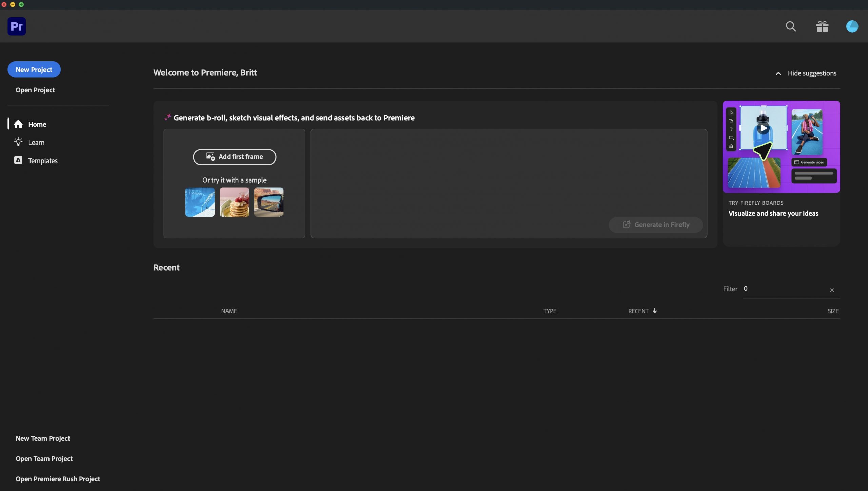Click the Learn lightbulb icon

(18, 142)
